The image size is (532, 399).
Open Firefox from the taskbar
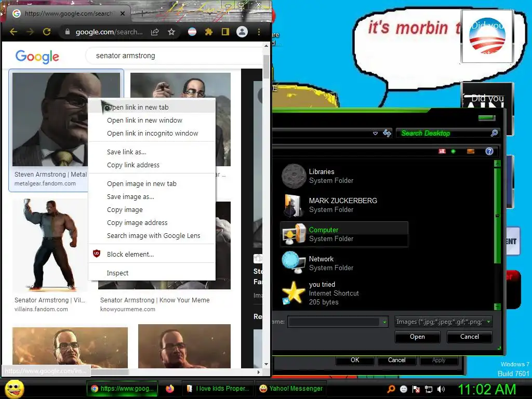pyautogui.click(x=170, y=389)
